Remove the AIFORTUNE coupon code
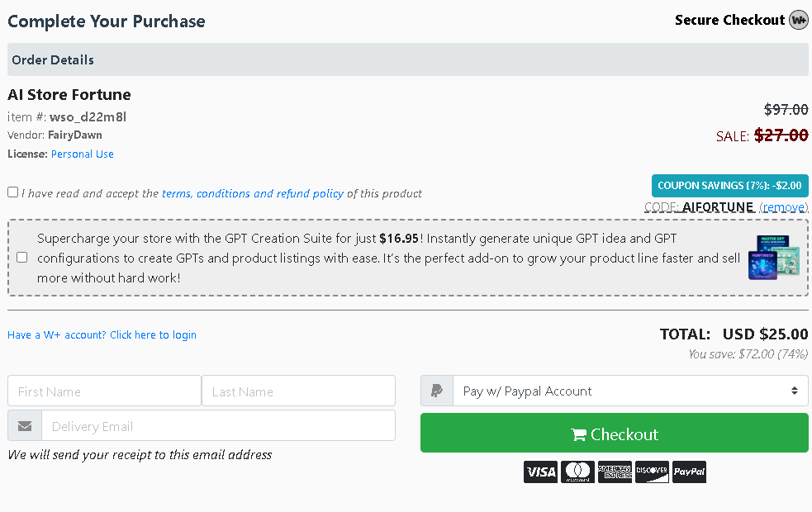This screenshot has width=812, height=512. [x=783, y=206]
